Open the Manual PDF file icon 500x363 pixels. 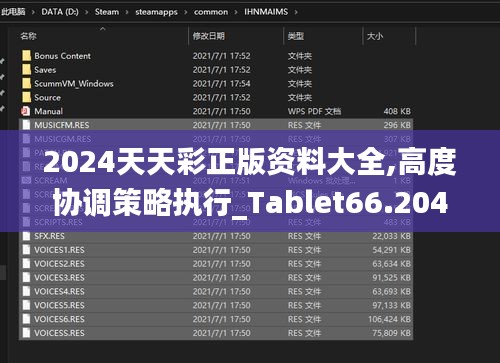(x=26, y=111)
